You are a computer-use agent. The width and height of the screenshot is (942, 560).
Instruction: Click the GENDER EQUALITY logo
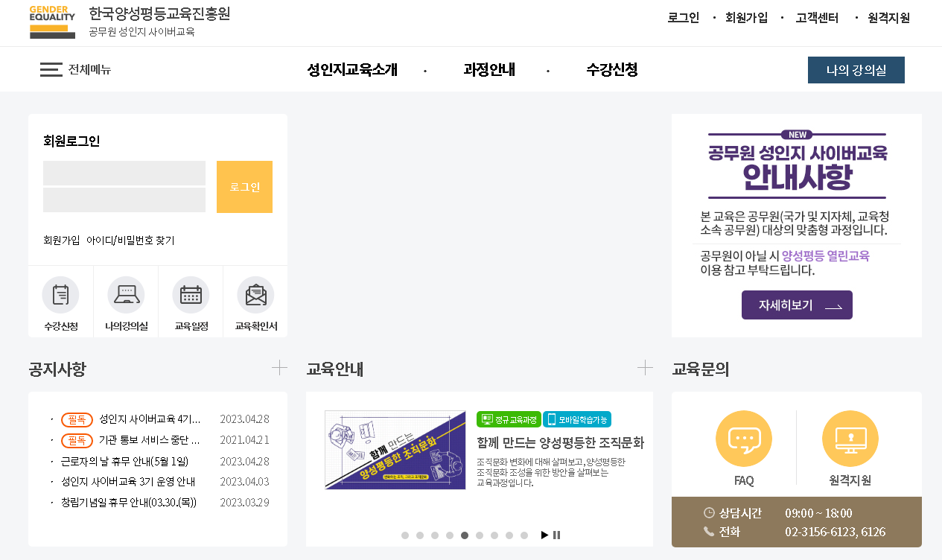pyautogui.click(x=52, y=23)
